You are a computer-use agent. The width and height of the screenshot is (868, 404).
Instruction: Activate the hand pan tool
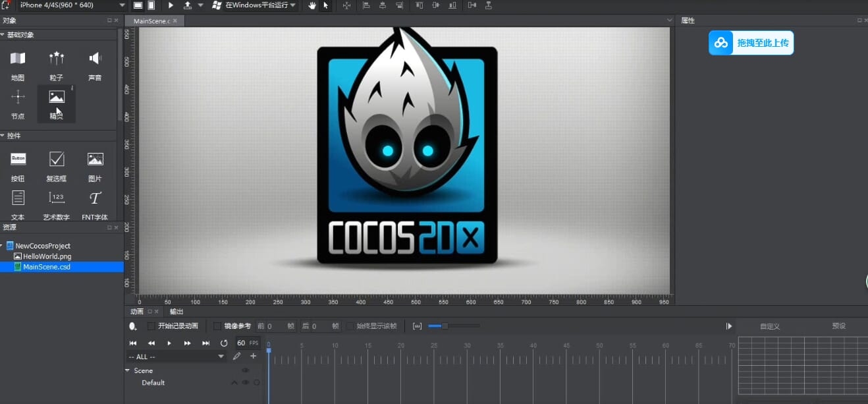coord(312,5)
